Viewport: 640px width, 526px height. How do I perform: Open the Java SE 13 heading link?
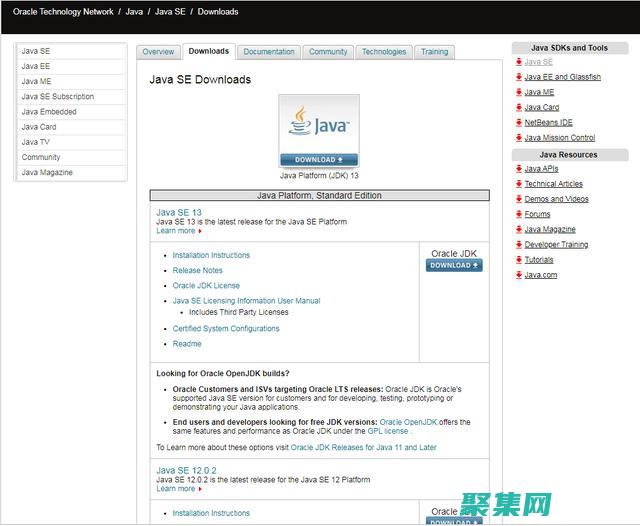click(179, 213)
